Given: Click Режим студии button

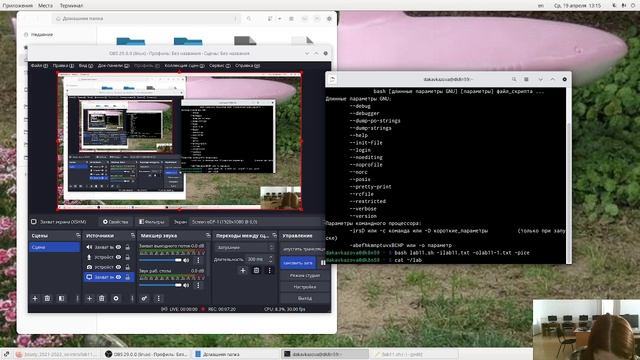Looking at the screenshot, I should (304, 276).
